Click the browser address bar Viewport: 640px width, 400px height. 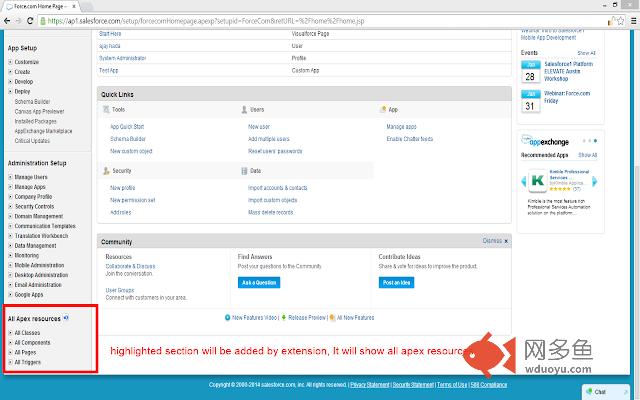coord(322,21)
